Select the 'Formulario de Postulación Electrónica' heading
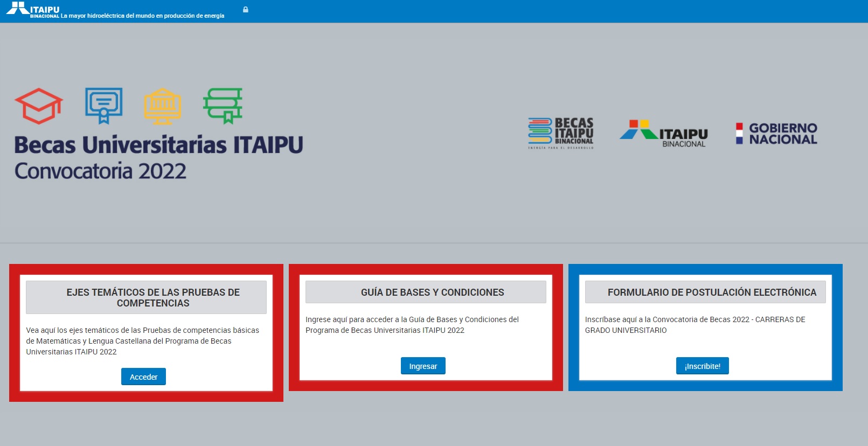This screenshot has height=446, width=868. pyautogui.click(x=705, y=292)
